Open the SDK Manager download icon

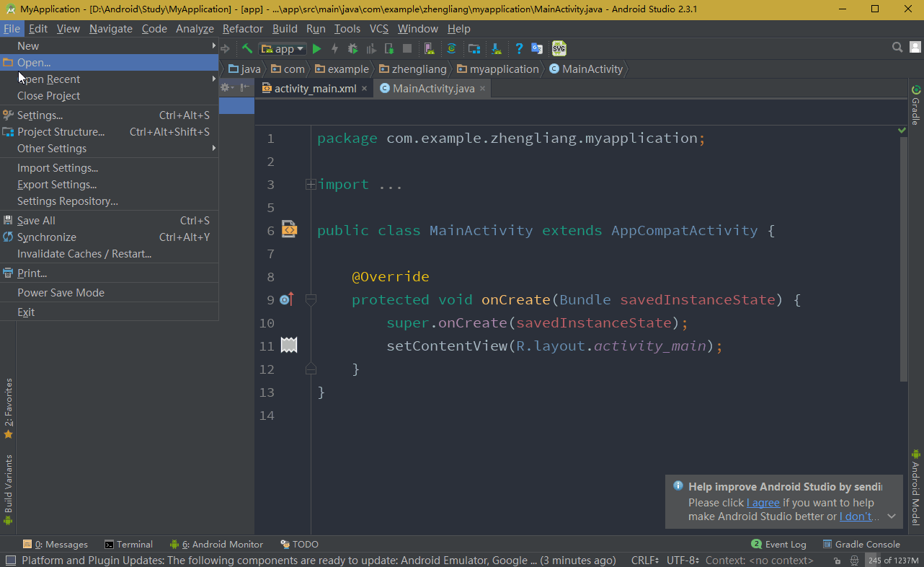[x=497, y=49]
